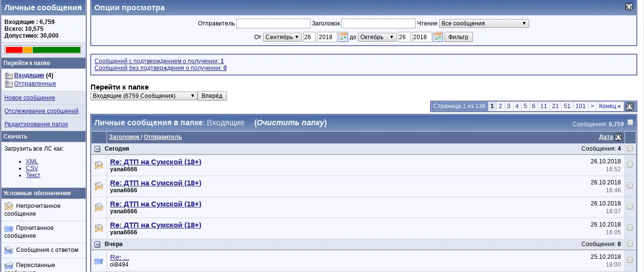Viewport: 644px width, 272px height.
Task: Click read envelope icon for ol8494 message
Action: point(99,261)
